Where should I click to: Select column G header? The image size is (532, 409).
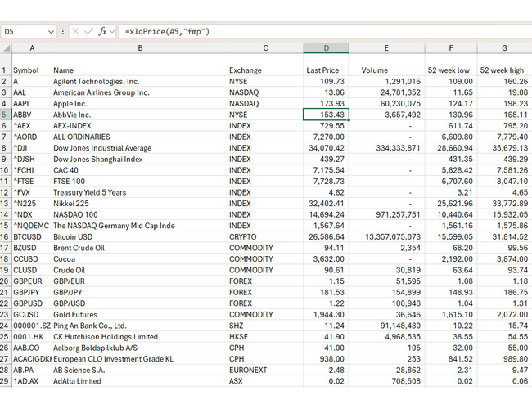coord(504,48)
